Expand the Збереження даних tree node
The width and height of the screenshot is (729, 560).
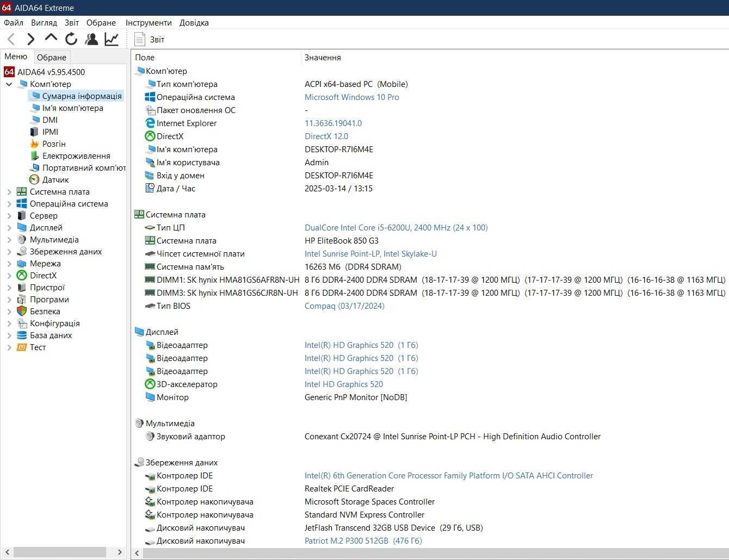pos(9,252)
